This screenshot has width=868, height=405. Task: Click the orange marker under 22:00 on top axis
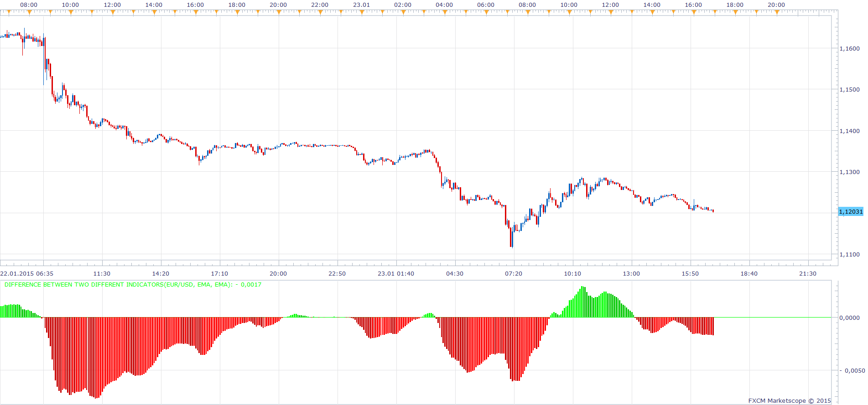click(x=320, y=12)
